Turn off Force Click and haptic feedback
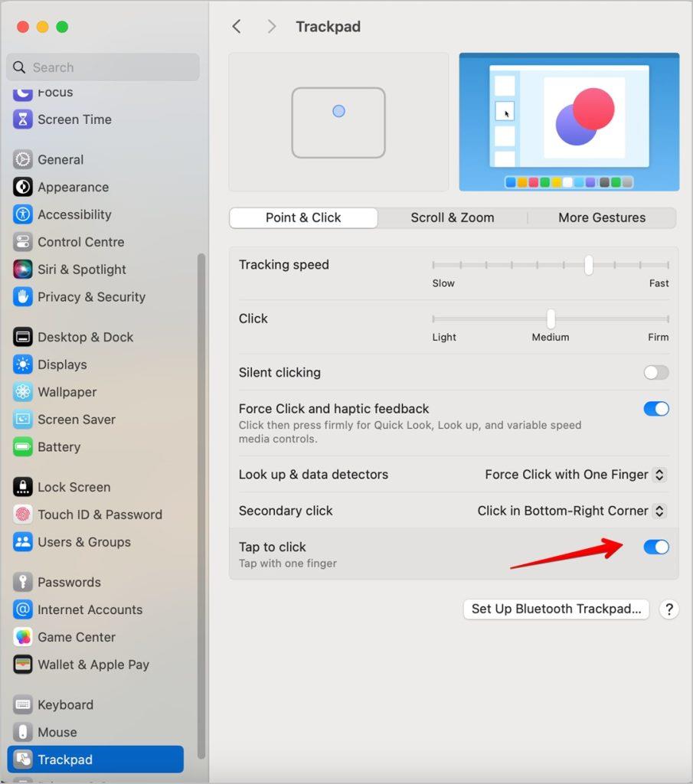The height and width of the screenshot is (784, 693). point(656,409)
